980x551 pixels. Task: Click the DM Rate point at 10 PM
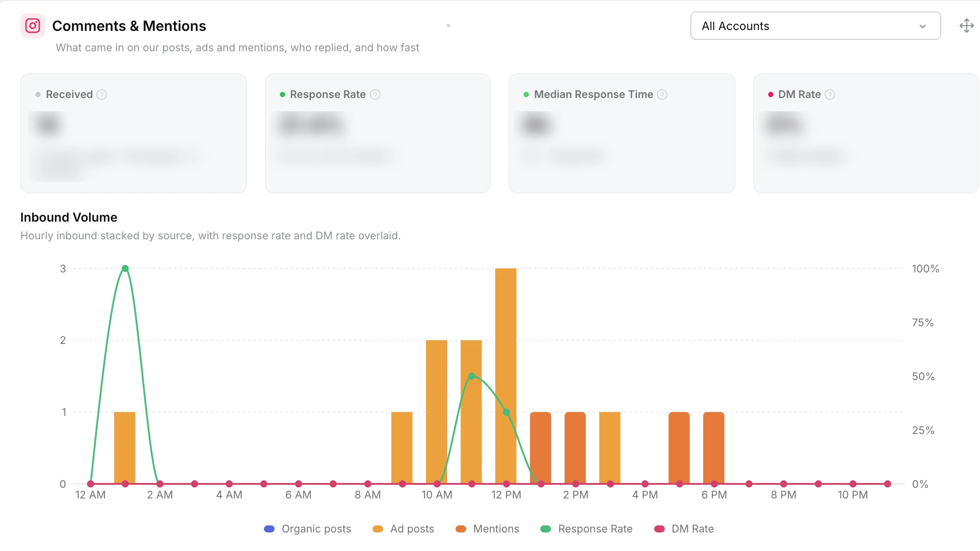pyautogui.click(x=853, y=484)
